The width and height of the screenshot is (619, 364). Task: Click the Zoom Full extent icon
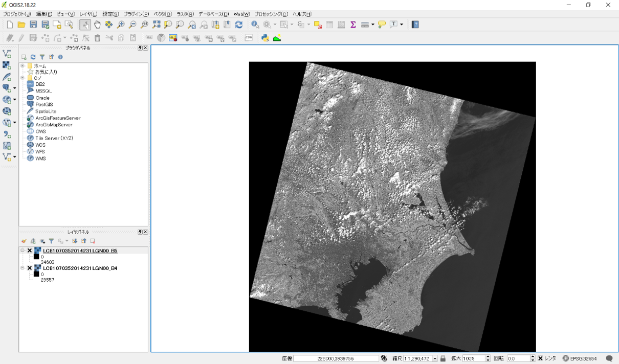(x=157, y=25)
